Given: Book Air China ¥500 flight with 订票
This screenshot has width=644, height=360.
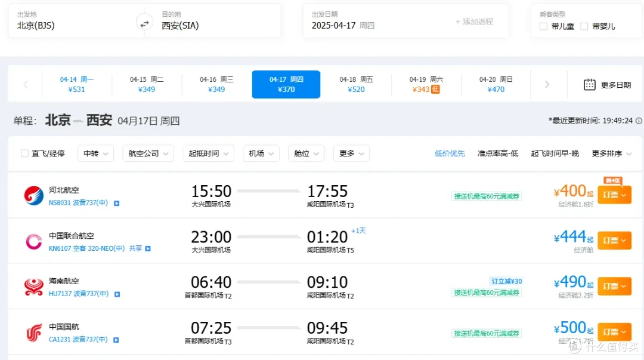Looking at the screenshot, I should [614, 332].
